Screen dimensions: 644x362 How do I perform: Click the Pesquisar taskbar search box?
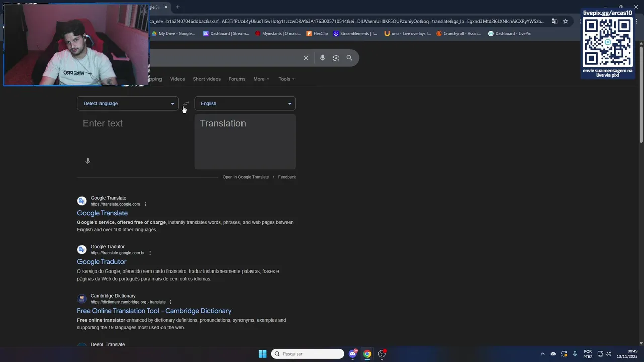pos(307,354)
